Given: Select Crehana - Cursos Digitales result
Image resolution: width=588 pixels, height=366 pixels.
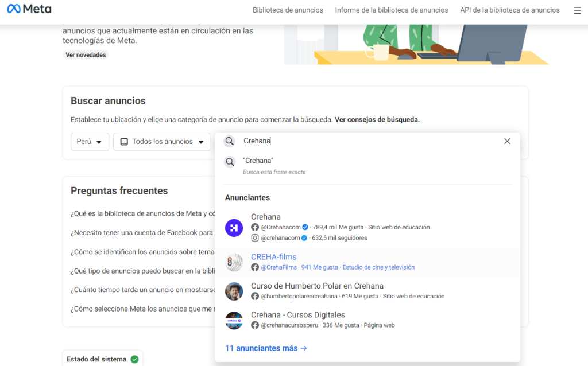Looking at the screenshot, I should [367, 320].
